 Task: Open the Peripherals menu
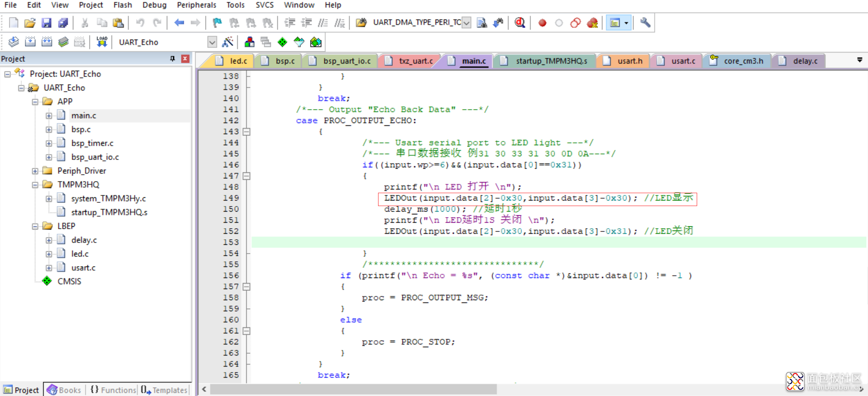pos(196,5)
